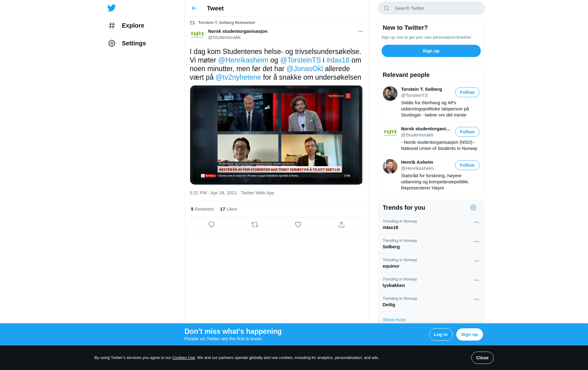Open the #dax18 hashtag in the tweet
Screen dimensions: 588x370
click(x=338, y=60)
